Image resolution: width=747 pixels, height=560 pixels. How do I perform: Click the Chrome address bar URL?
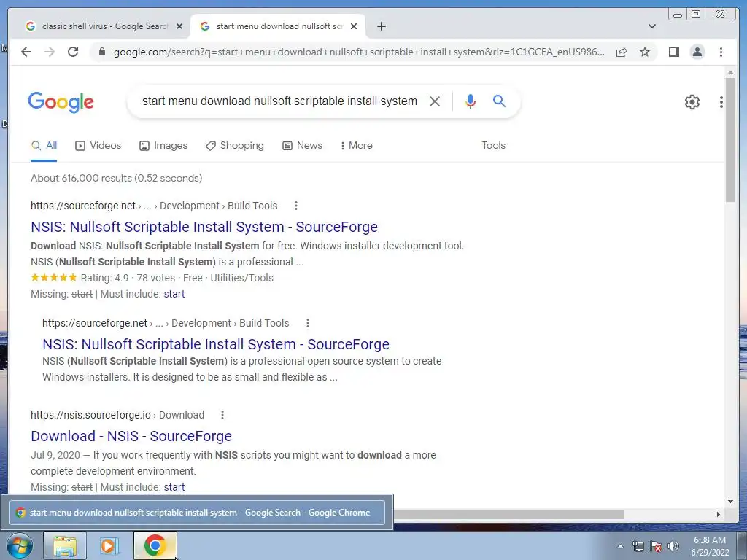(359, 52)
